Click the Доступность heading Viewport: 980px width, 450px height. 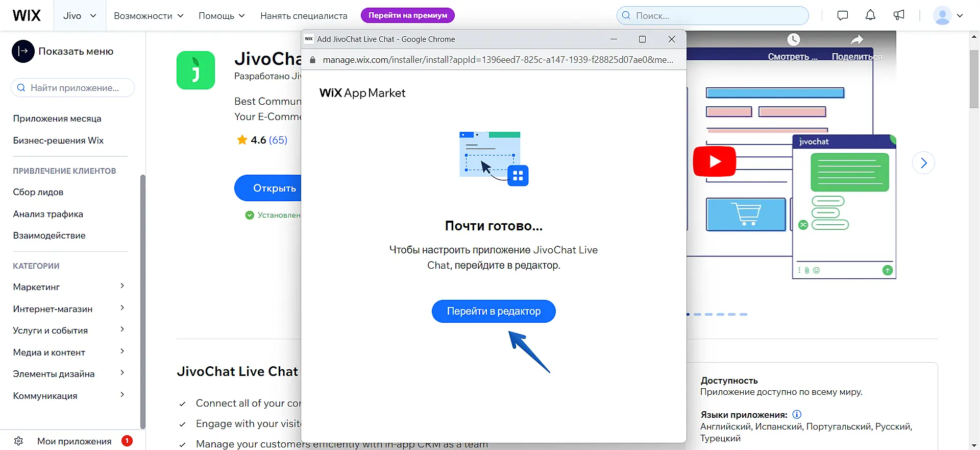[729, 381]
